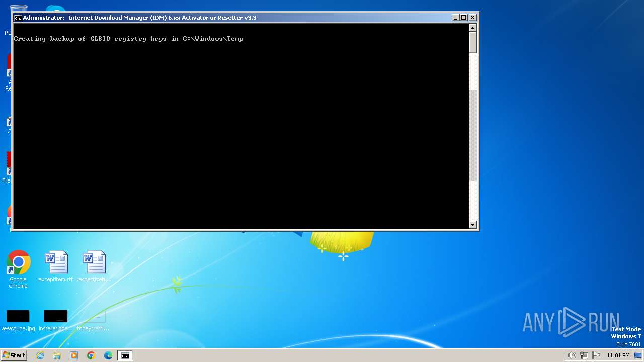
Task: Click the 'Creating backup of CLSID registry keys' line
Action: click(129, 39)
